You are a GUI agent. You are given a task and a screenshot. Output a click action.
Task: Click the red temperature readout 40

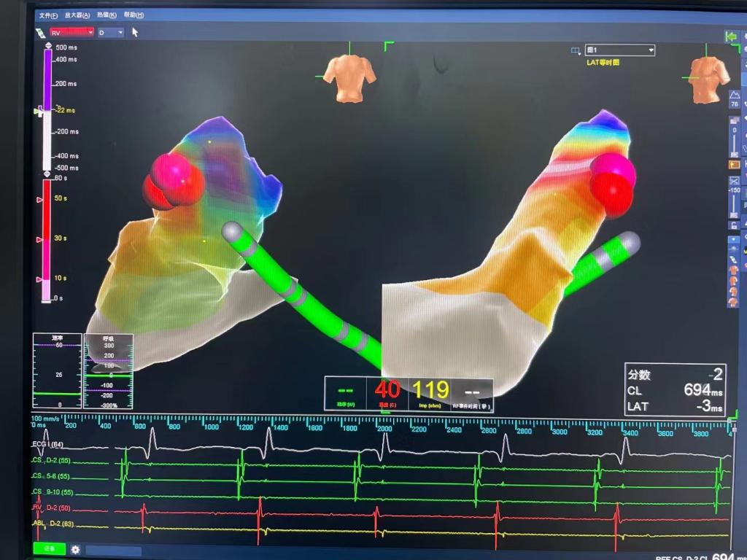pos(387,389)
